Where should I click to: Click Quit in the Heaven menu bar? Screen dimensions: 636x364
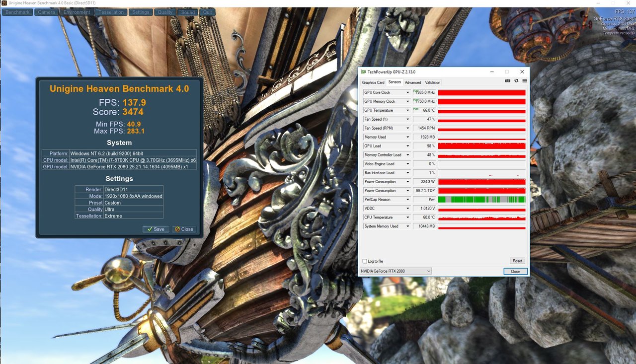coord(208,12)
